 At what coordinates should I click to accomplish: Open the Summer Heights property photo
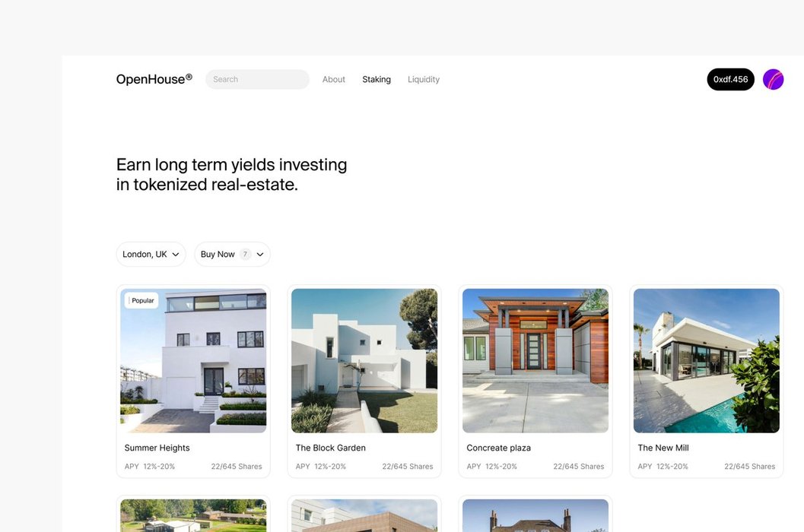click(x=193, y=361)
